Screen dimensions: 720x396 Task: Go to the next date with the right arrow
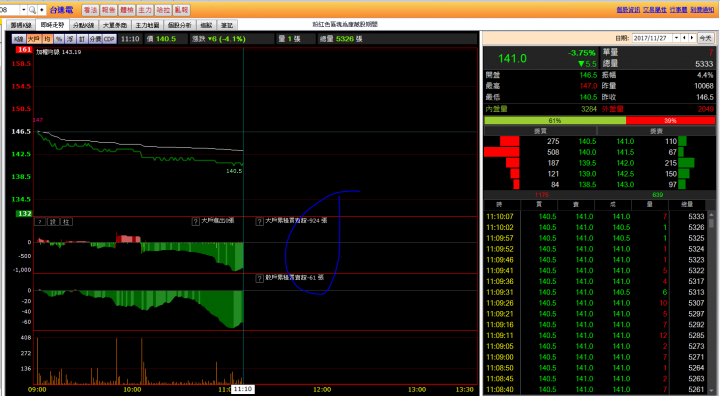click(692, 38)
